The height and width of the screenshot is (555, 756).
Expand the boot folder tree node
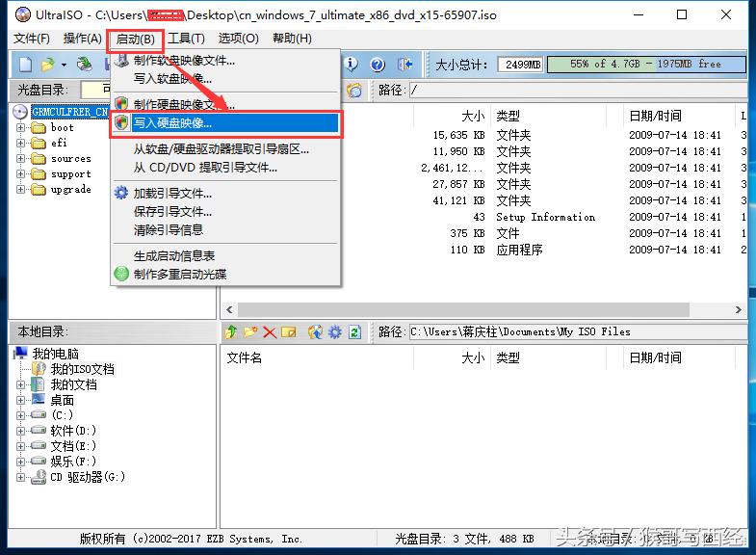20,128
